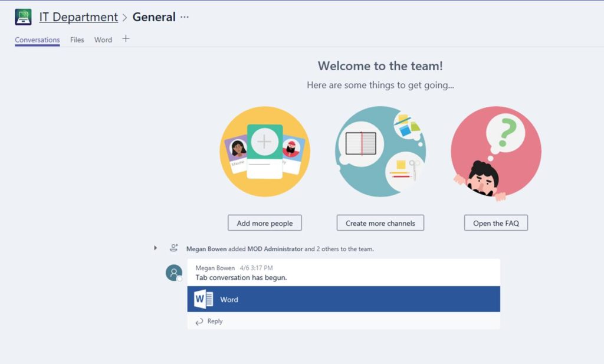Click the 'Welcome to the team!' heading
604x364 pixels.
[x=380, y=66]
